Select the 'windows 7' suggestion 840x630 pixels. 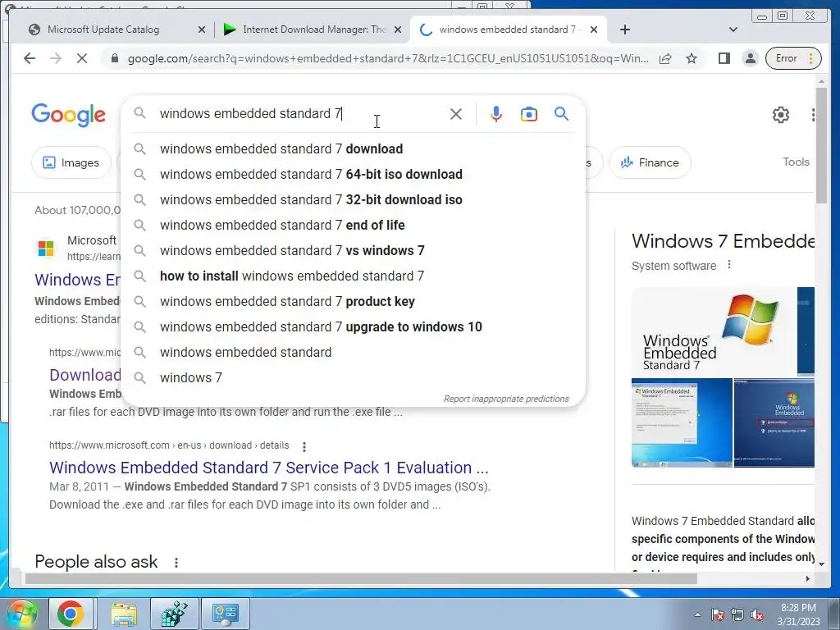pyautogui.click(x=354, y=377)
